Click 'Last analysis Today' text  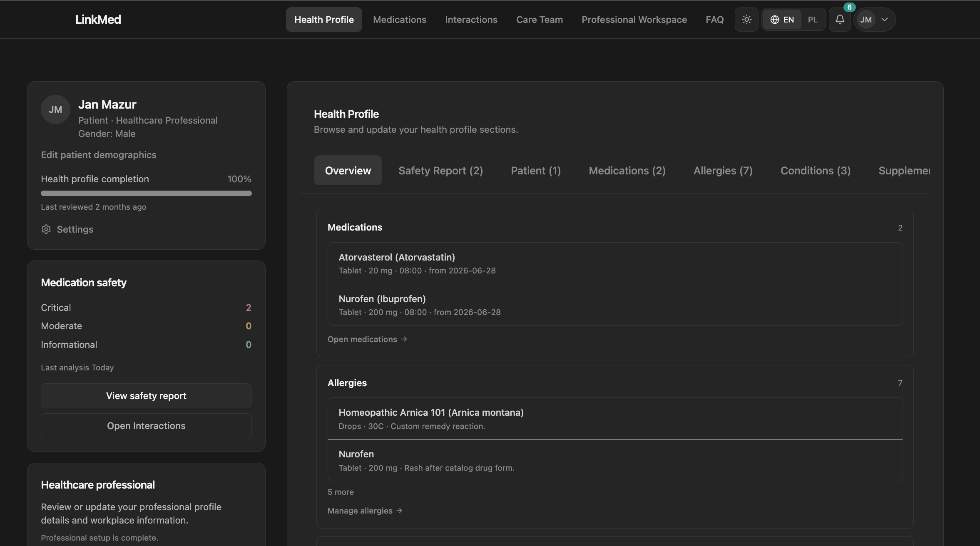coord(77,367)
